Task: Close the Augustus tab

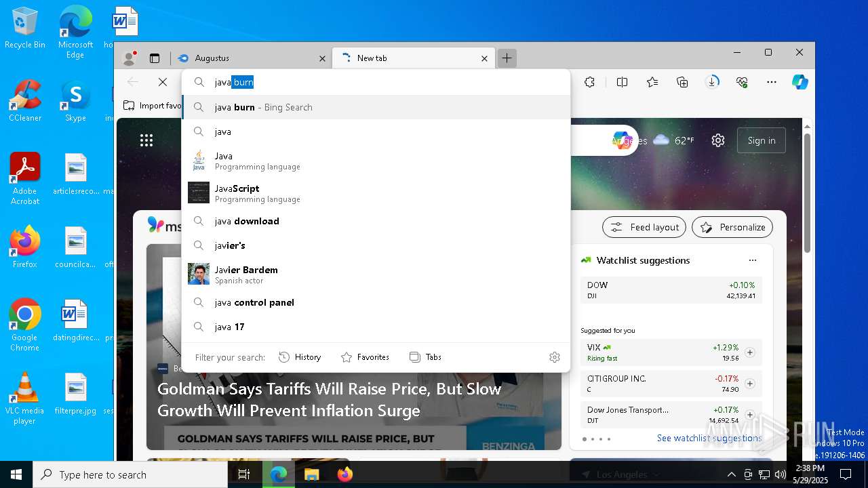Action: click(322, 59)
